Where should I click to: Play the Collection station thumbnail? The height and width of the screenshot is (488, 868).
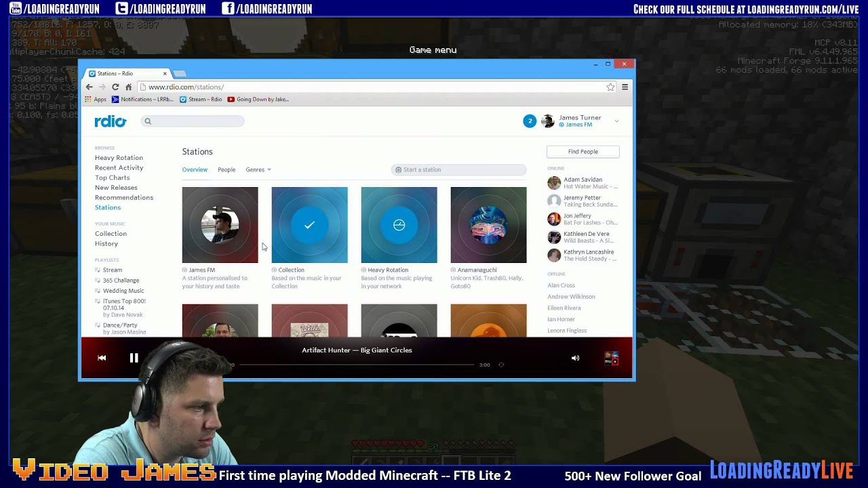(309, 225)
